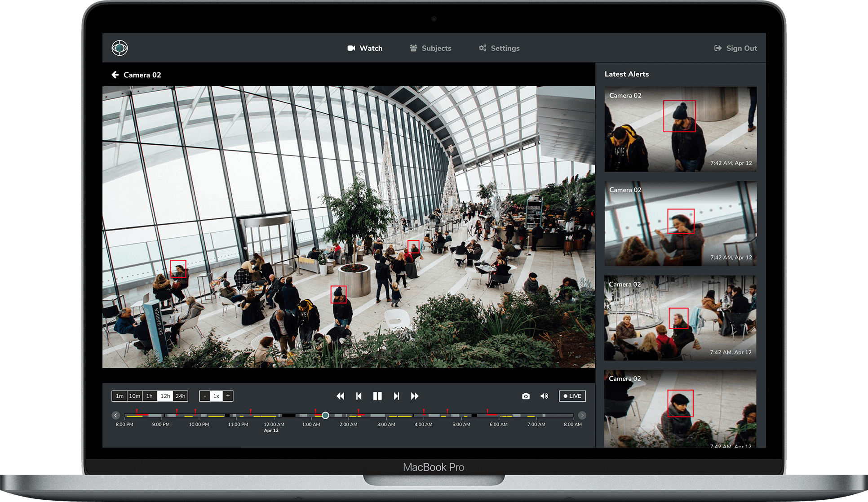Viewport: 868px width, 502px height.
Task: Click the red marker near 6:00 AM
Action: (487, 411)
